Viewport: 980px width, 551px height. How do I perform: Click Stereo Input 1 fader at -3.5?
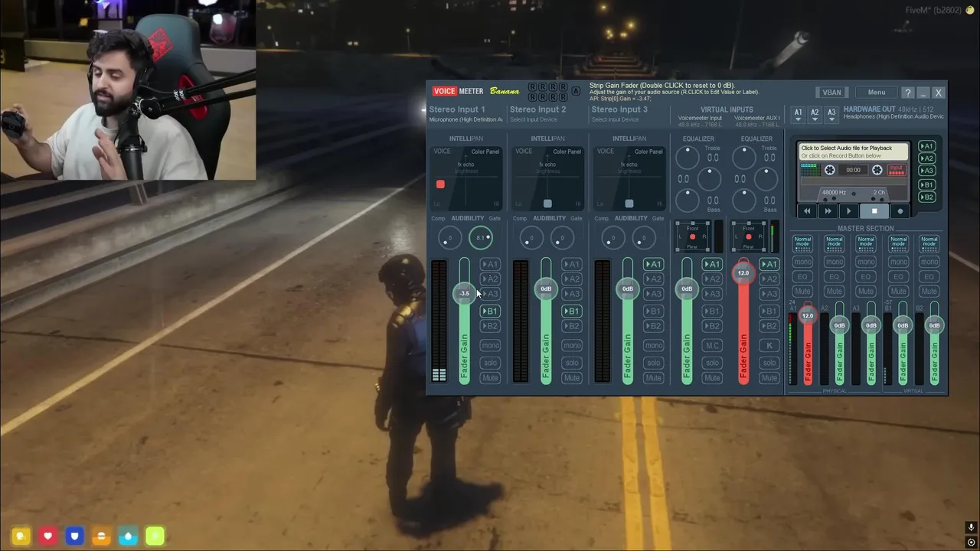coord(465,293)
